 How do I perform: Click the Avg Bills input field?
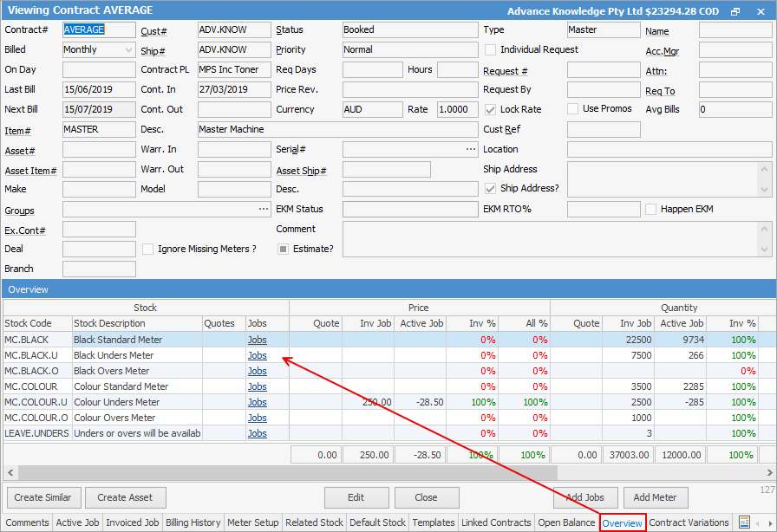735,109
